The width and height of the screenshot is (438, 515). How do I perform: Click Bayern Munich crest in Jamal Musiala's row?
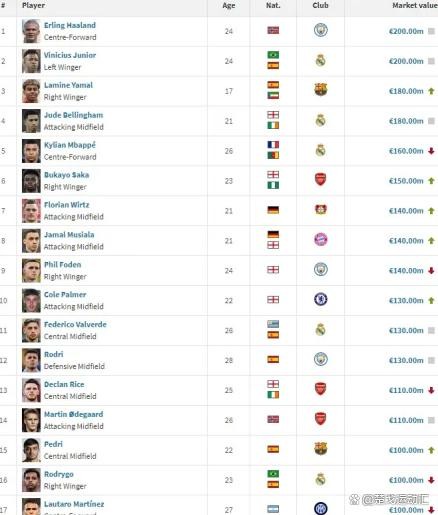321,239
